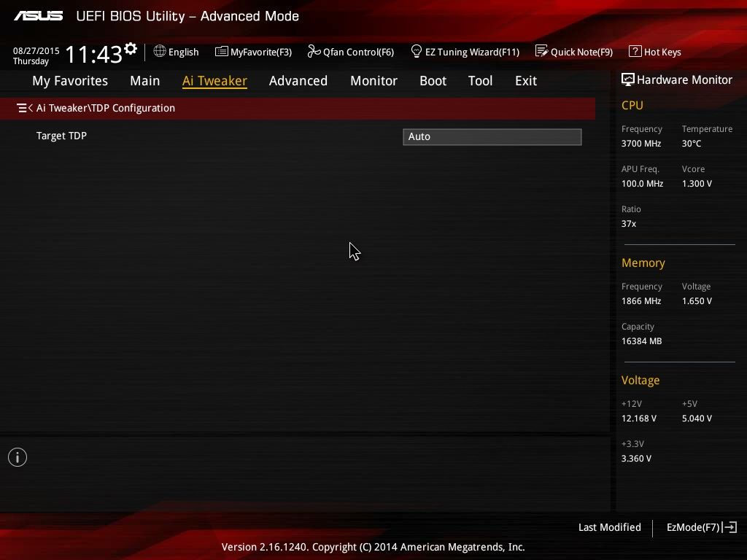Click the 30°C temperature value

point(692,144)
